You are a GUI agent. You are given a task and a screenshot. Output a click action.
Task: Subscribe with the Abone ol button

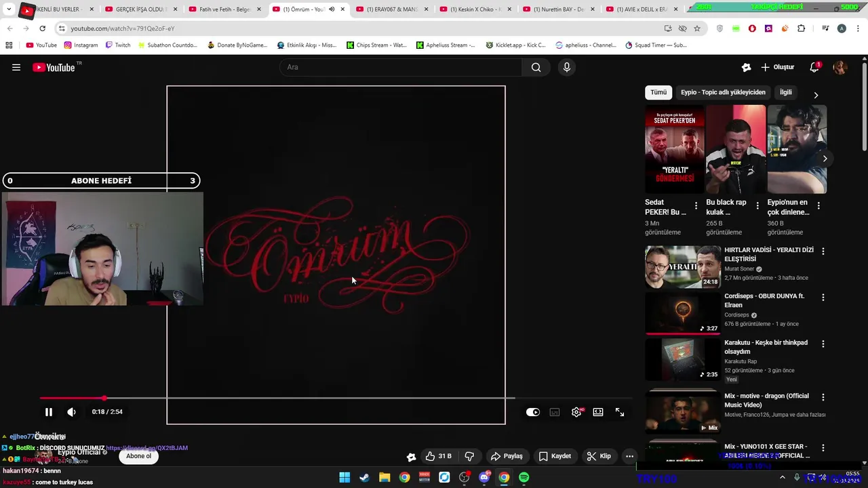(x=138, y=456)
